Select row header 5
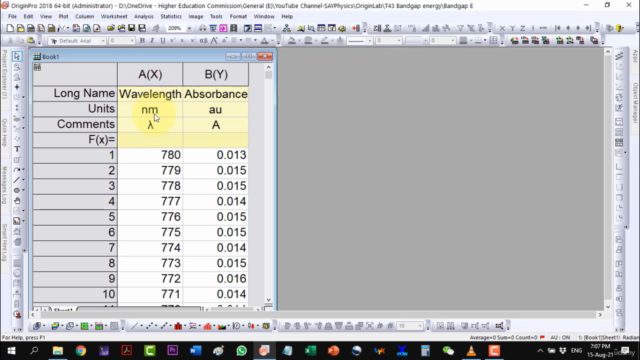 tap(75, 217)
